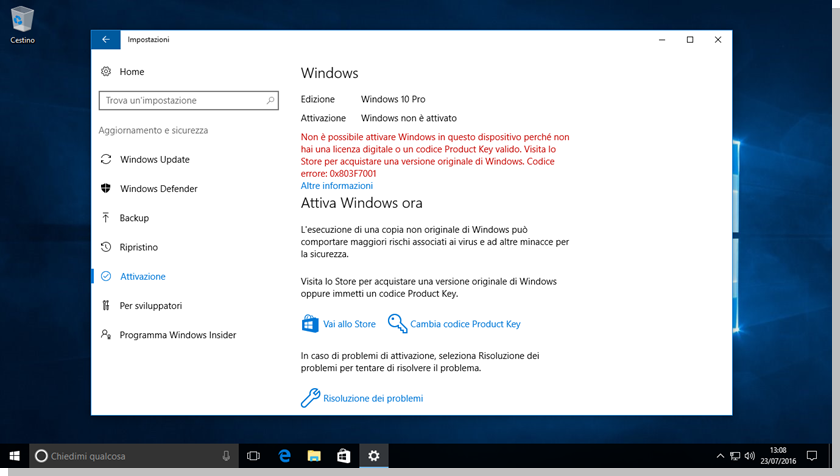Viewport: 840px width, 476px height.
Task: Click the Home gear icon
Action: click(106, 71)
